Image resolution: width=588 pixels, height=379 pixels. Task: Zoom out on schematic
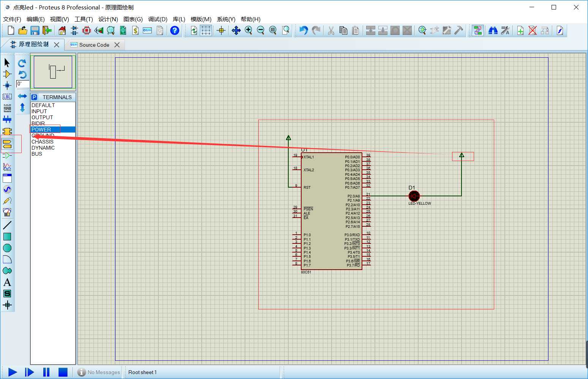click(261, 30)
